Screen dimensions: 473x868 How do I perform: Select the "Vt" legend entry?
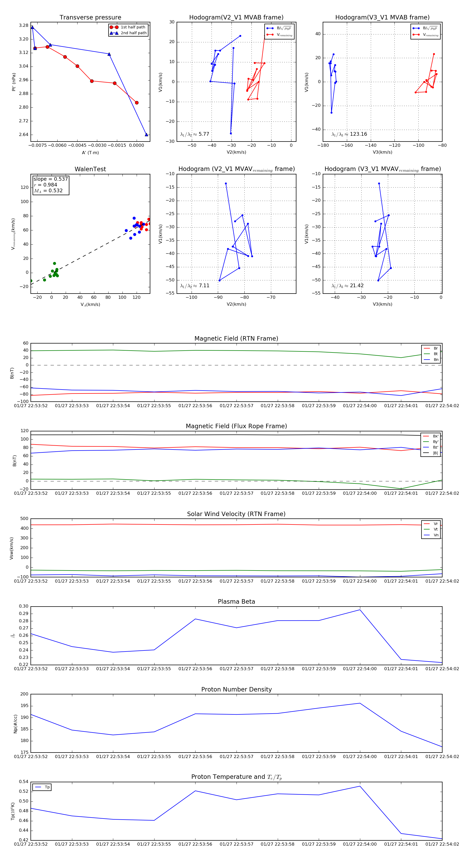click(431, 530)
